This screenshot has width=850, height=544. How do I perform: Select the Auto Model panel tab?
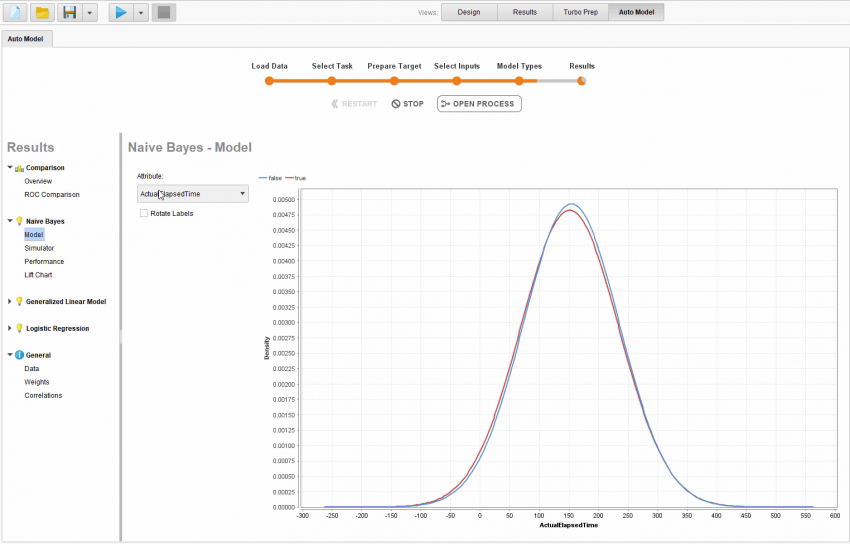click(x=25, y=39)
